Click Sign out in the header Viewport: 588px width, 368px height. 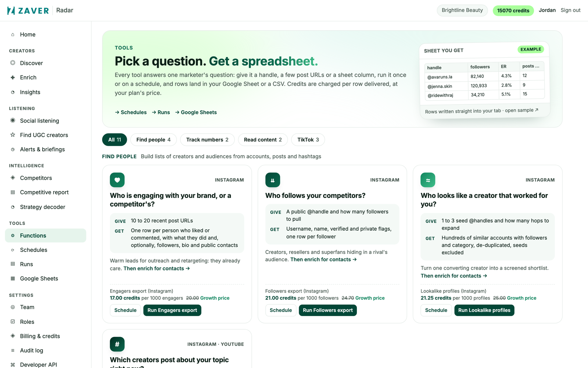(570, 10)
